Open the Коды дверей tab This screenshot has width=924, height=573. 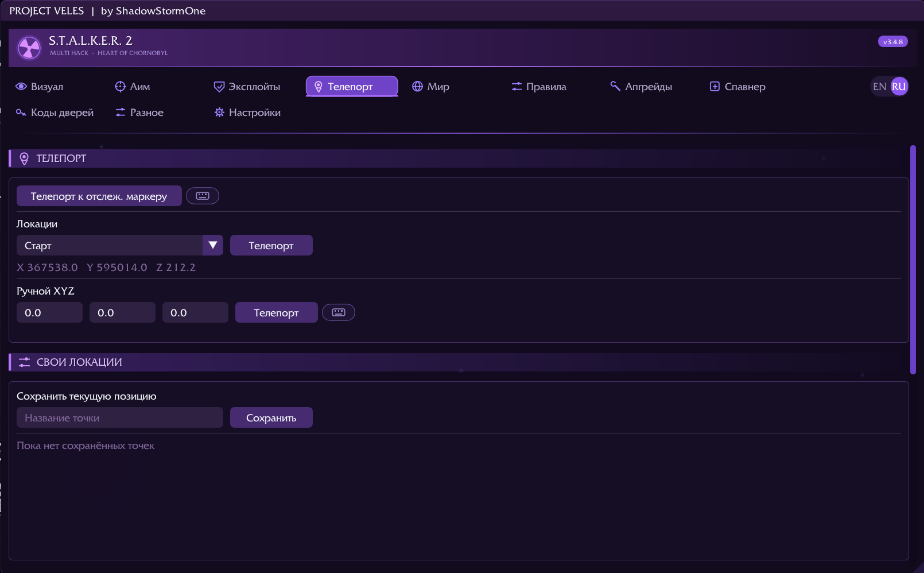55,113
